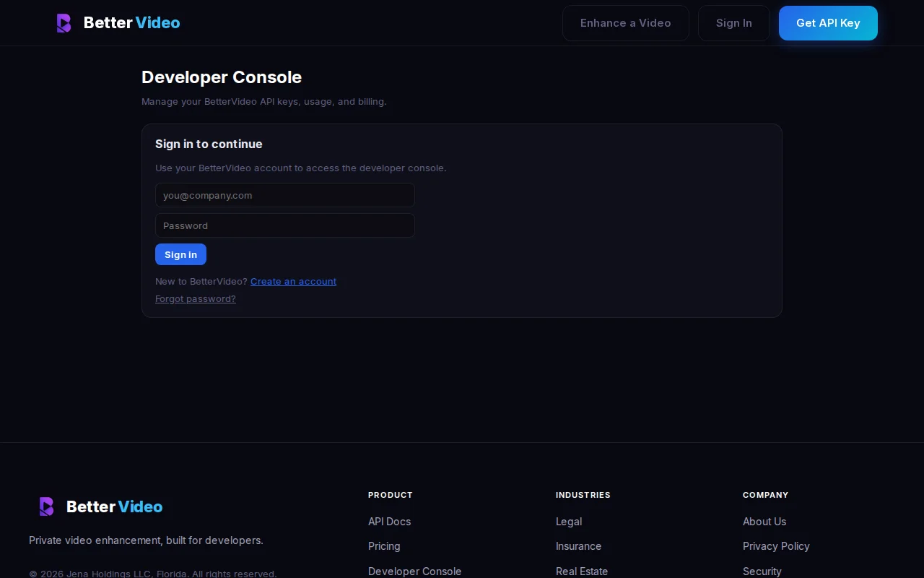Viewport: 924px width, 578px height.
Task: Click the header Sign In button
Action: click(x=734, y=23)
